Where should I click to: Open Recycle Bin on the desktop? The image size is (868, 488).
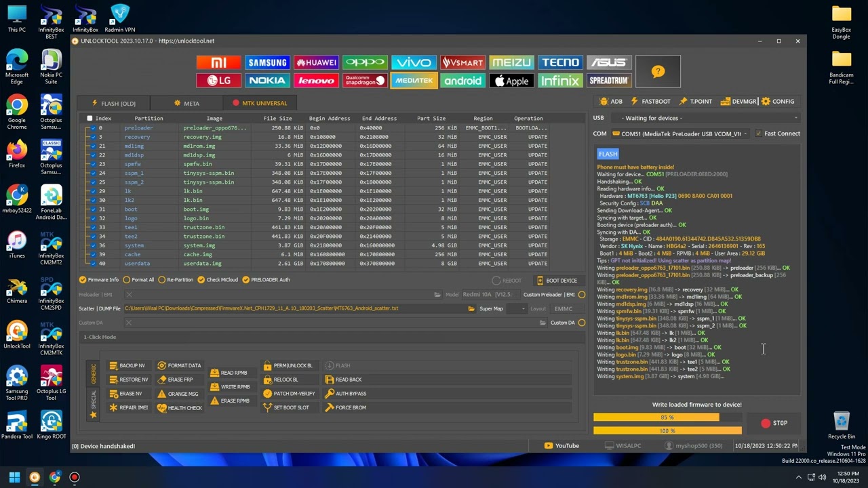click(842, 426)
